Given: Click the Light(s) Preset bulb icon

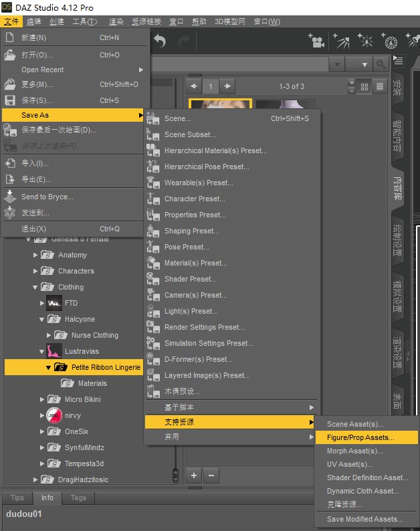Looking at the screenshot, I should coord(152,311).
